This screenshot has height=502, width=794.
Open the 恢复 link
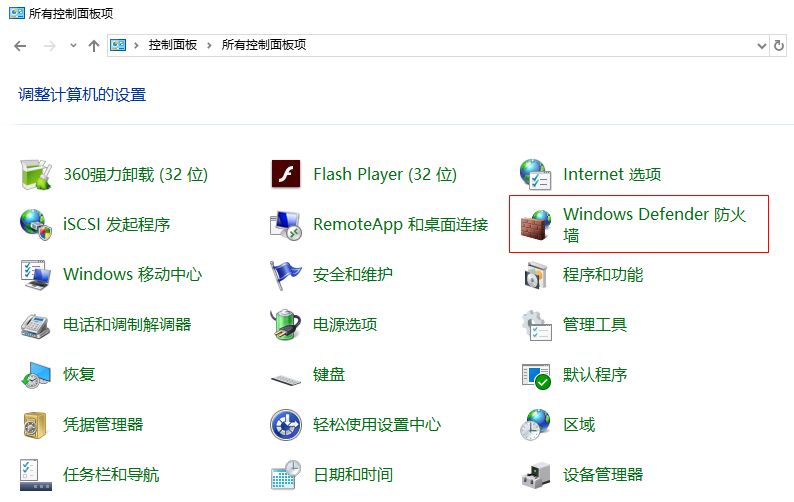coord(79,375)
